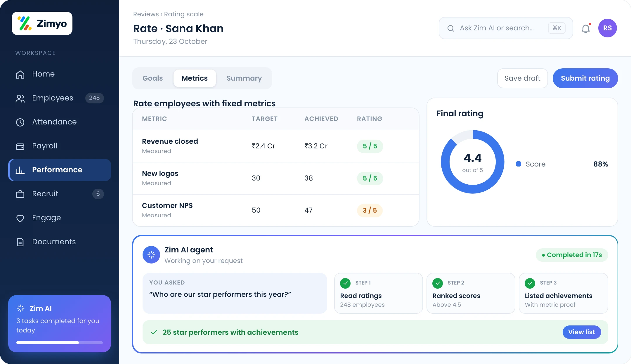Click the achieved value 47
The image size is (631, 364).
point(308,210)
